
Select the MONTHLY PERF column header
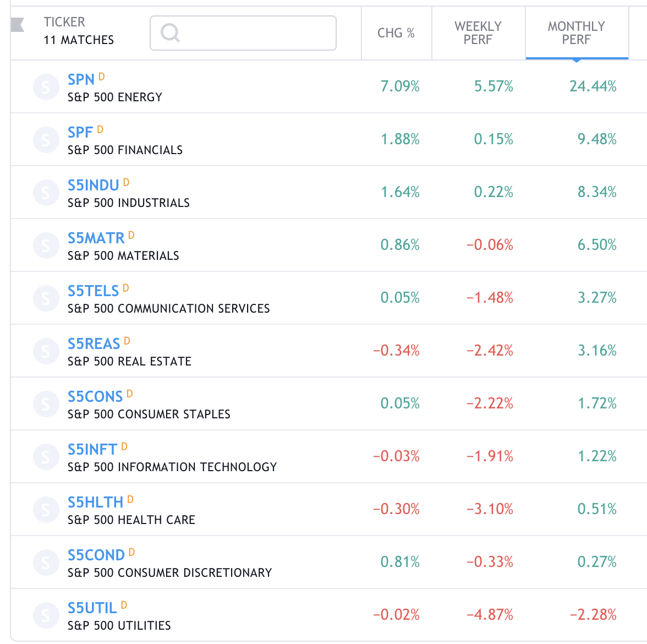pos(576,33)
